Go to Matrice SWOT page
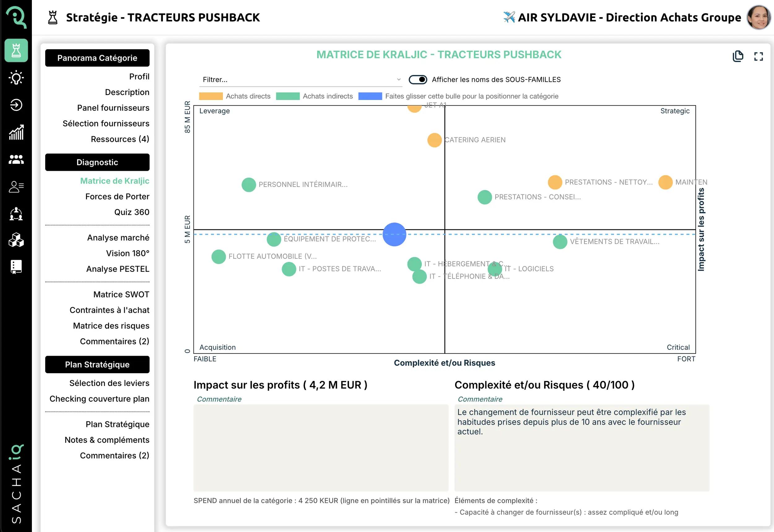Viewport: 774px width, 532px height. click(121, 294)
